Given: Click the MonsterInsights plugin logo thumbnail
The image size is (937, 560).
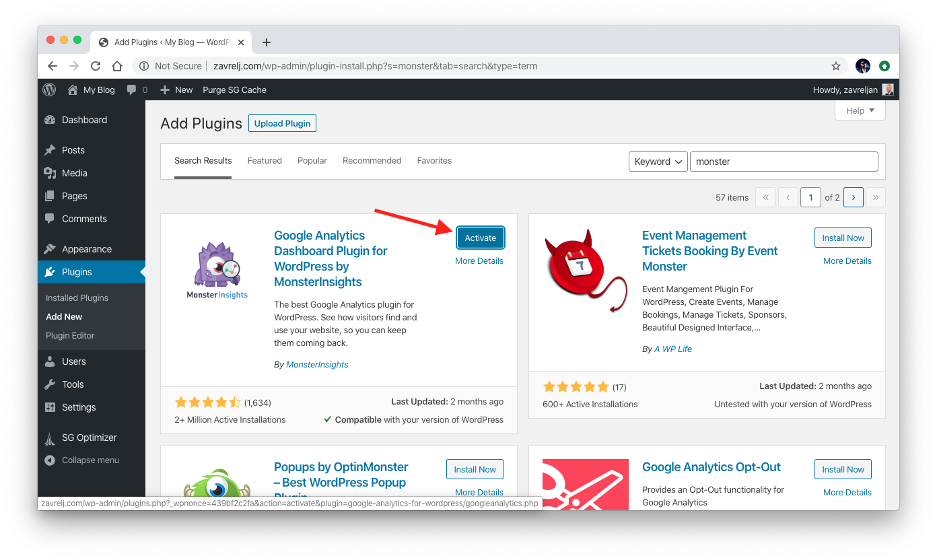Looking at the screenshot, I should [x=217, y=271].
